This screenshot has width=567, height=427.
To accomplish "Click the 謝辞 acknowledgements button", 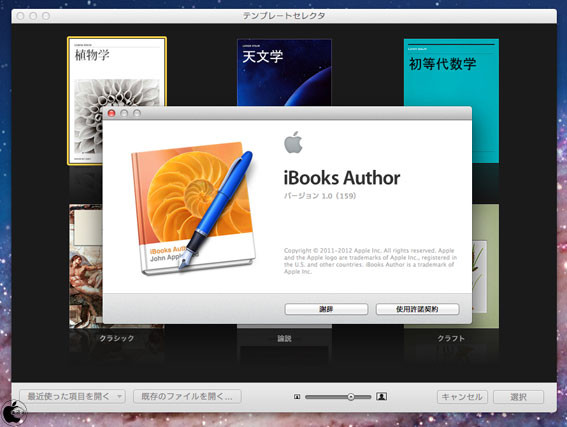I will (x=326, y=309).
